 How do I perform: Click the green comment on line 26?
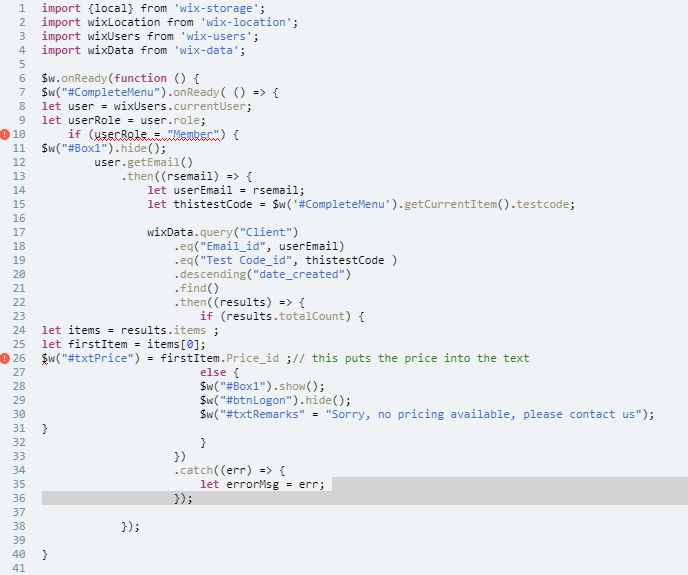pos(411,359)
